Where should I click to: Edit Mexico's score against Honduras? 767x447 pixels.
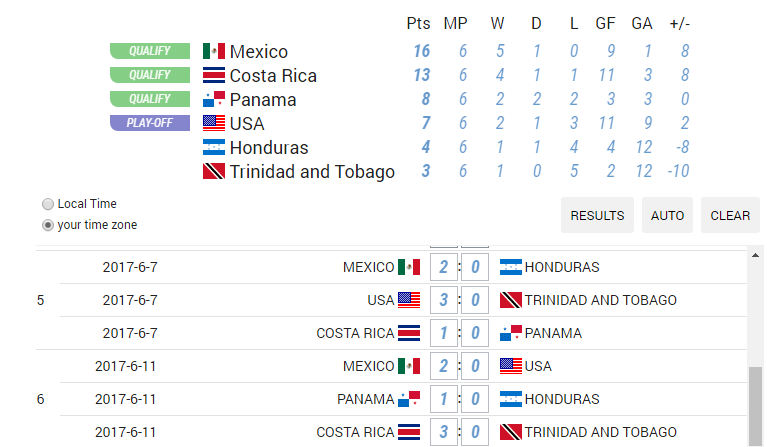pos(444,267)
